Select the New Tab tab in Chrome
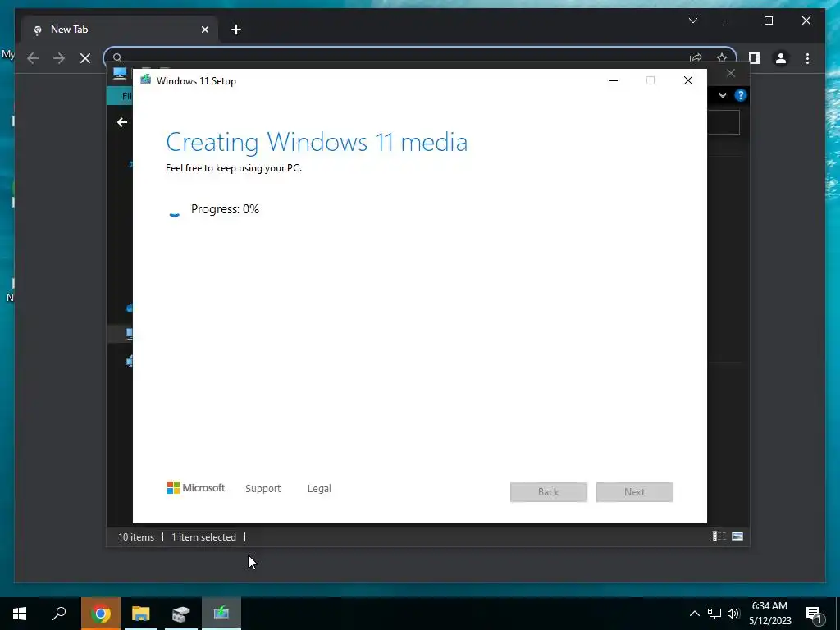The width and height of the screenshot is (840, 630). tap(120, 30)
